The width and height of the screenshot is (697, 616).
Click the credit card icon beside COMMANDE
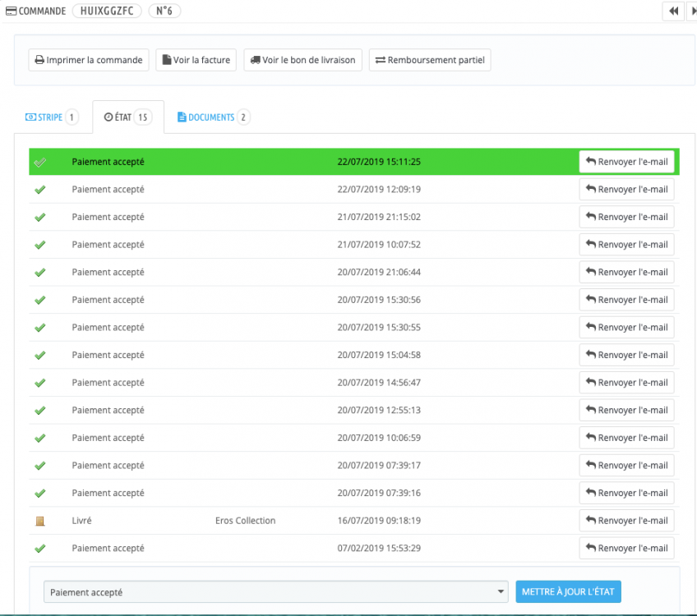tap(12, 11)
